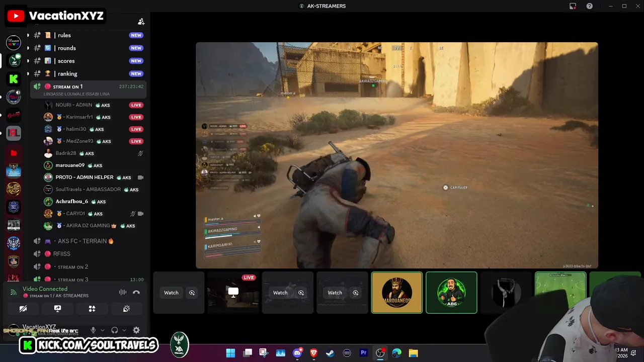Toggle headphones deafen

115,330
